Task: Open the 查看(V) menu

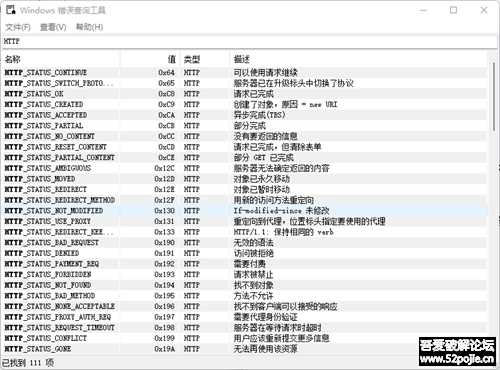Action: pos(53,27)
